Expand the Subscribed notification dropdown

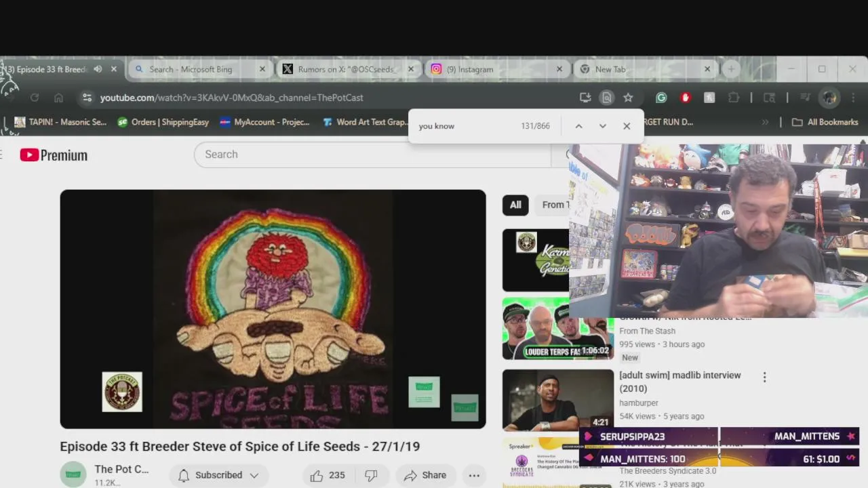click(218, 475)
